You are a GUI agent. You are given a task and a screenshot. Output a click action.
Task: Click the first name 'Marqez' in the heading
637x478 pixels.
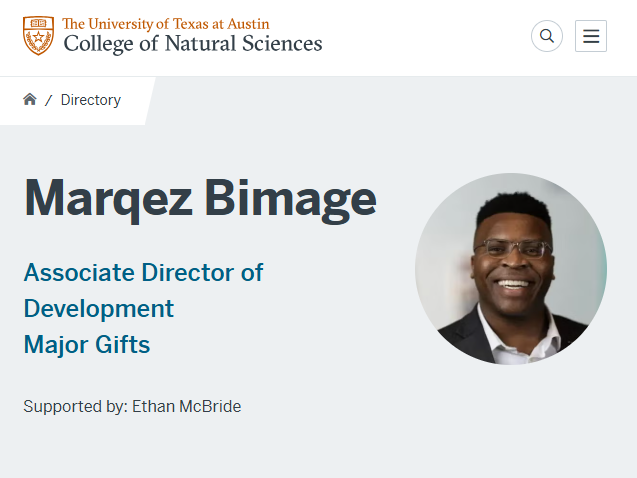click(x=108, y=200)
